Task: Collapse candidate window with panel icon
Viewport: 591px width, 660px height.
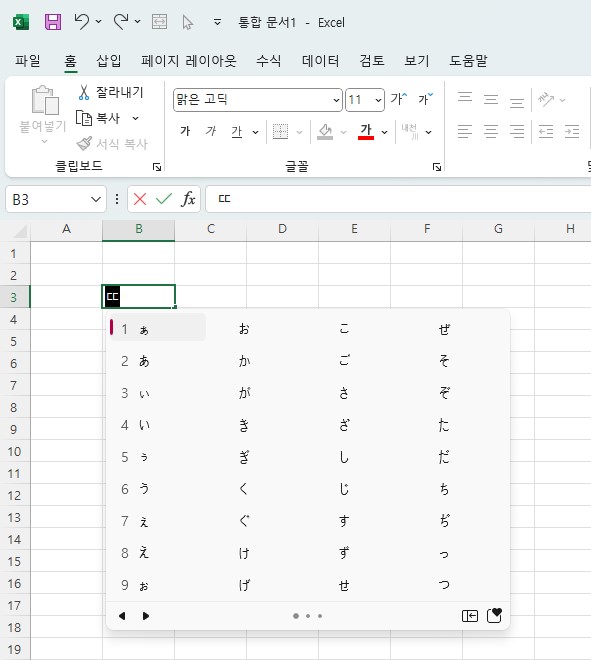Action: [470, 616]
